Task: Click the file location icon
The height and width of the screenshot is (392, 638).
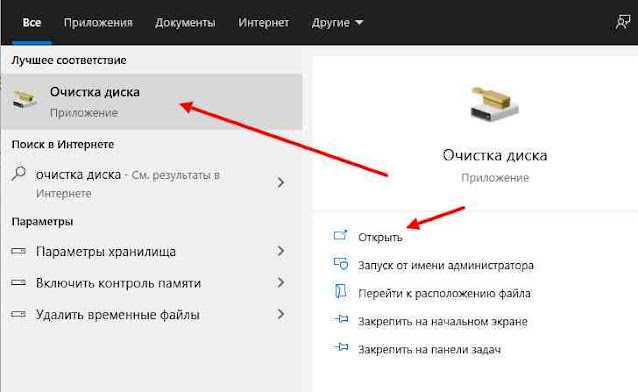Action: point(341,291)
